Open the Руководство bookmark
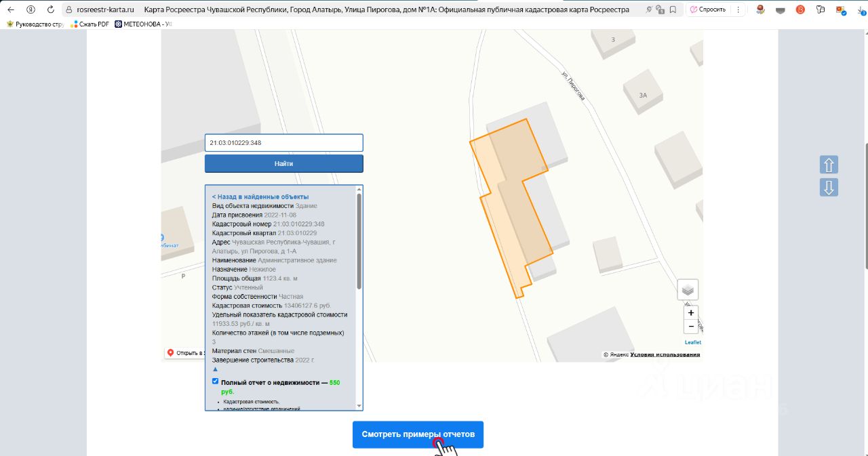 click(x=35, y=24)
